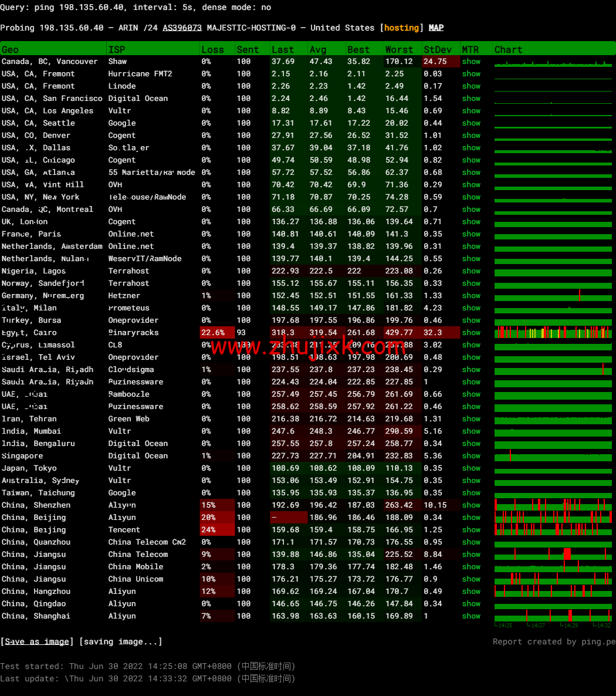Viewport: 616px width, 696px height.
Task: Sort by the Avg column header
Action: point(318,49)
